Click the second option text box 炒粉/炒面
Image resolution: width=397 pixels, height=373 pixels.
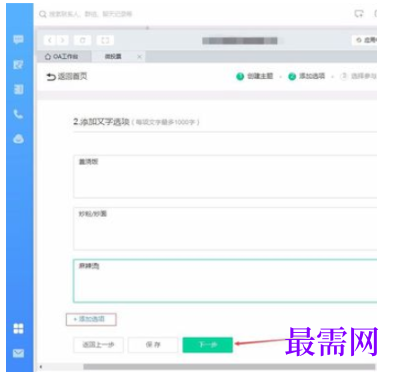225,229
